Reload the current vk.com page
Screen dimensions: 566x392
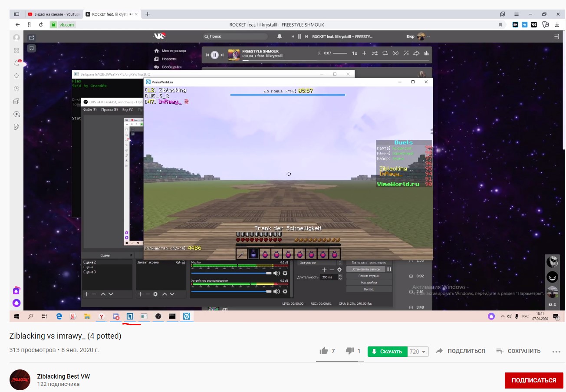point(41,25)
